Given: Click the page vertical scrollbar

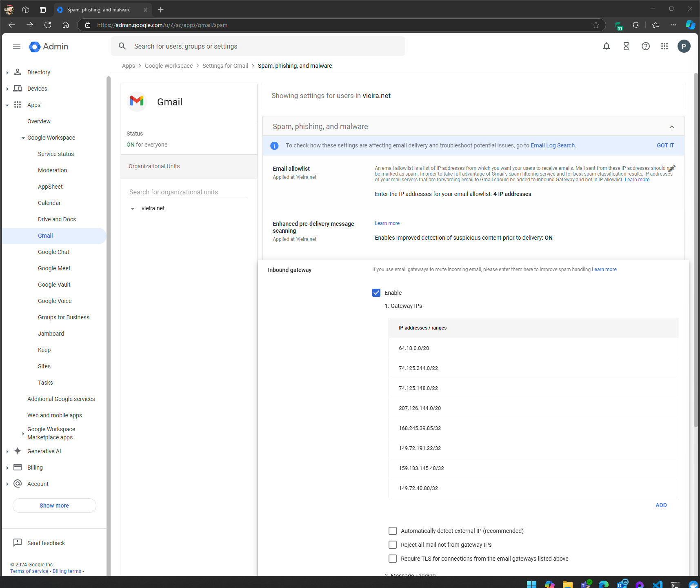Looking at the screenshot, I should coord(696,250).
